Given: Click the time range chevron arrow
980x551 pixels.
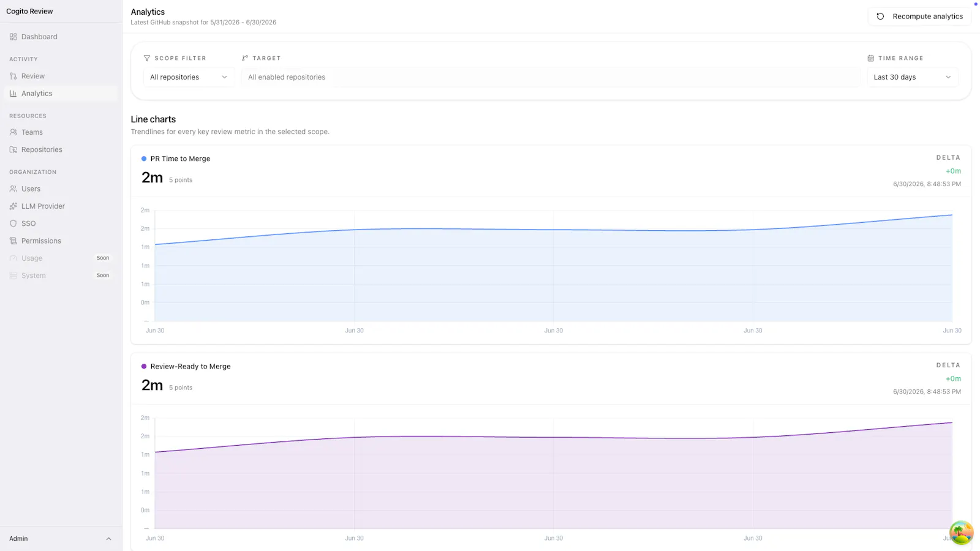Looking at the screenshot, I should tap(948, 77).
